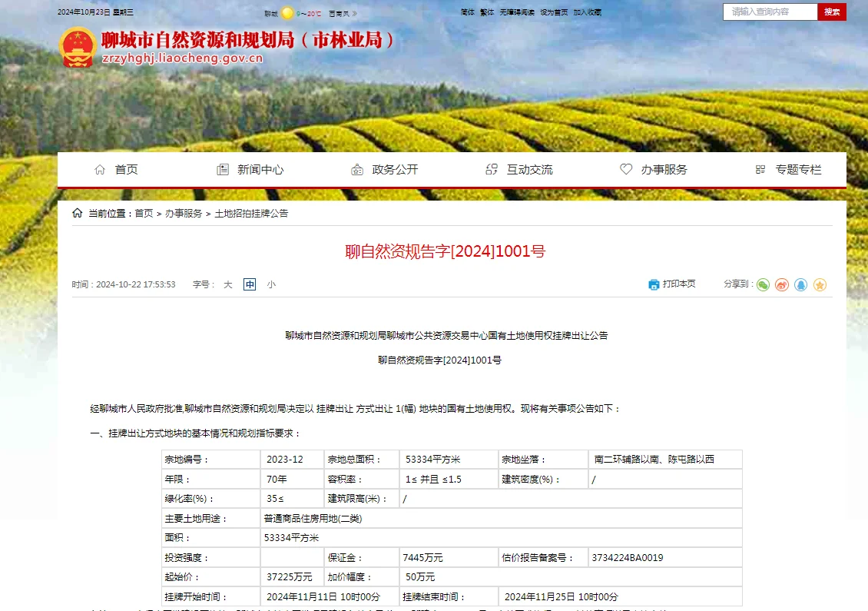Set font size to 大 (large)
Viewport: 868px width, 611px height.
[227, 284]
